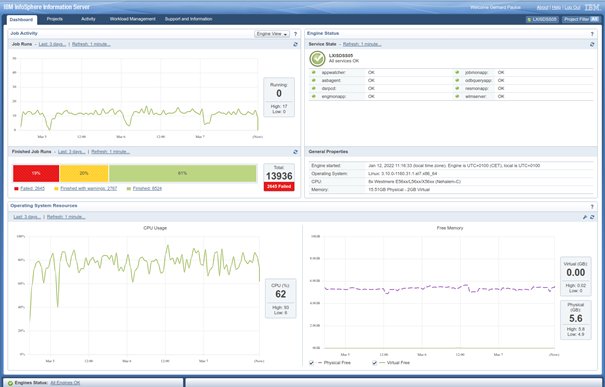The width and height of the screenshot is (605, 387).
Task: Click the Log Out link
Action: pyautogui.click(x=572, y=7)
